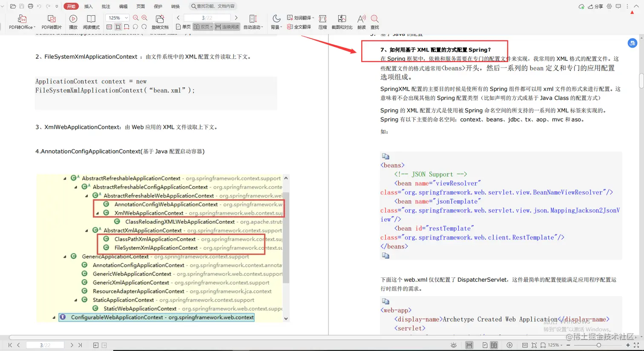The width and height of the screenshot is (644, 351).
Task: Rotate view counterclockwise in toolbar
Action: 135,27
